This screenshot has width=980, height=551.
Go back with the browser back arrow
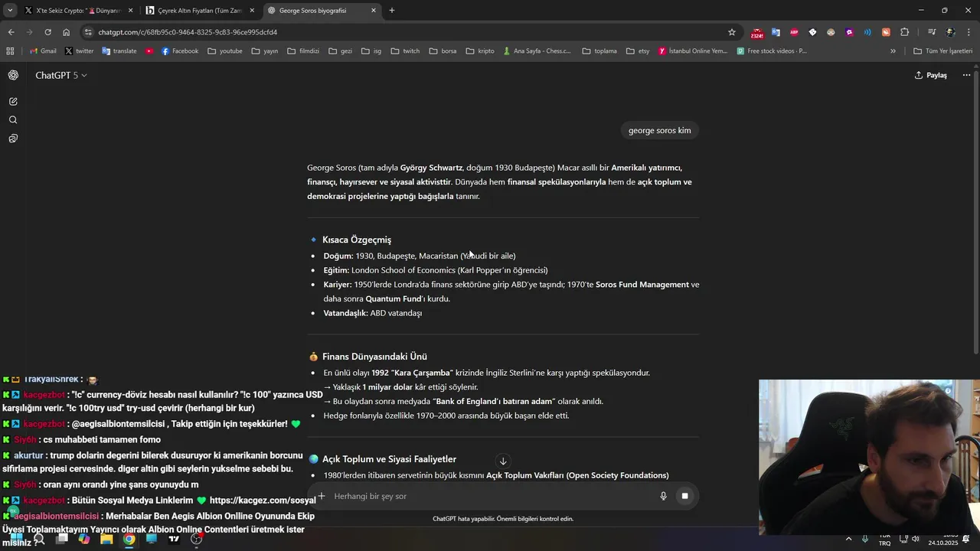11,32
